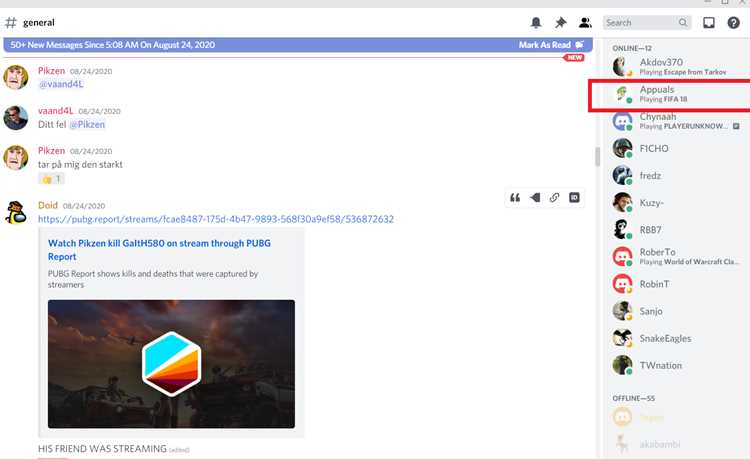
Task: Click the reply arrow icon on message
Action: click(x=535, y=197)
